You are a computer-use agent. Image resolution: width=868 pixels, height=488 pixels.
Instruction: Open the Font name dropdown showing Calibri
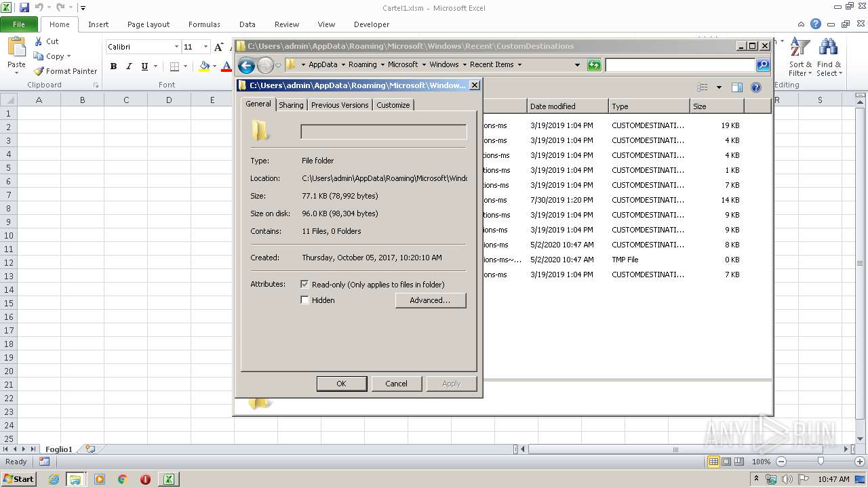click(176, 47)
